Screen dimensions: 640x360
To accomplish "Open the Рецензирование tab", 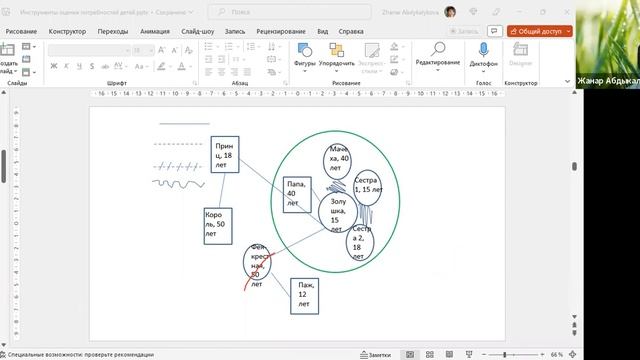I will [281, 31].
